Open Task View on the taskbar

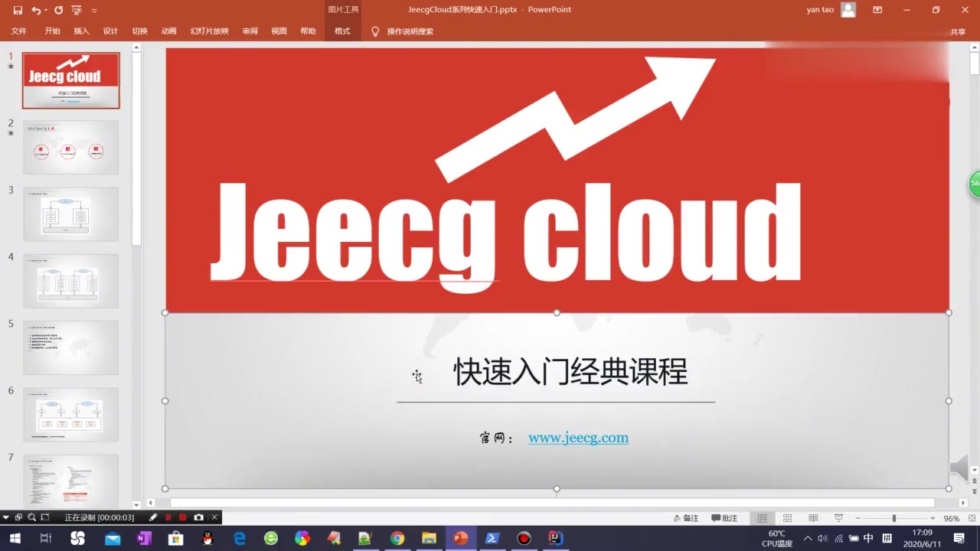(x=46, y=538)
